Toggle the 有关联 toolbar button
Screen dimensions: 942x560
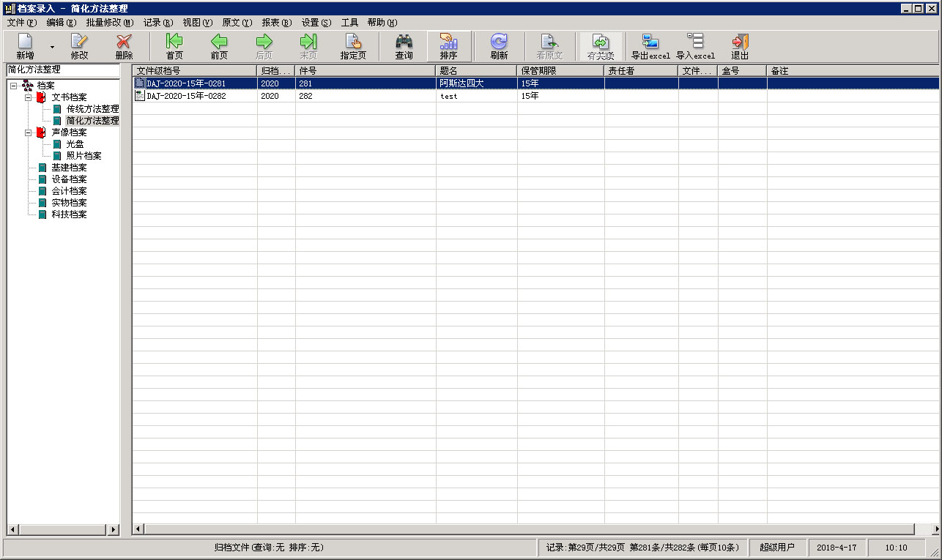pyautogui.click(x=601, y=46)
